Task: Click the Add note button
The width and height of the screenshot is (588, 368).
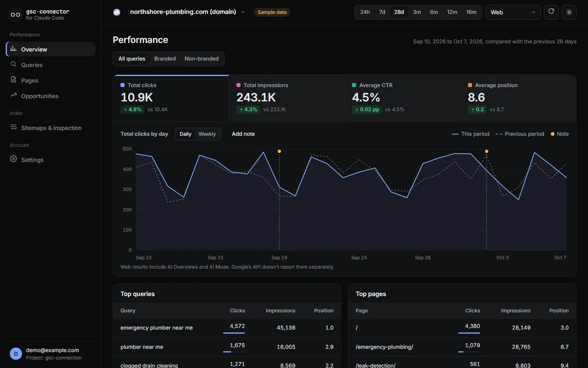Action: [x=243, y=134]
